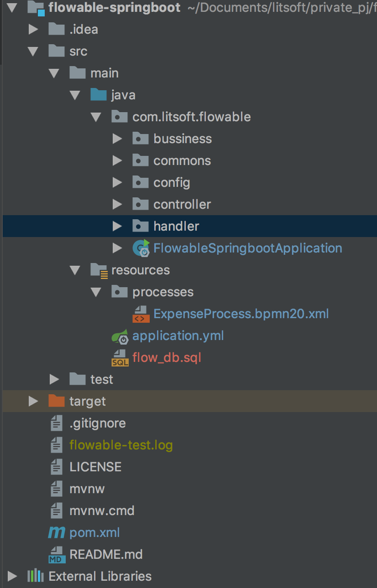Open the flowable-test.log file
This screenshot has height=588, width=377.
pyautogui.click(x=121, y=445)
